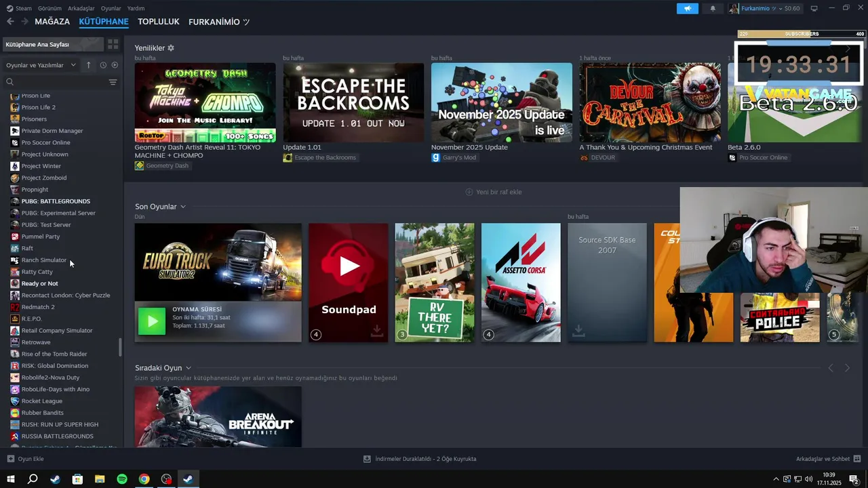Viewport: 868px width, 488px height.
Task: Expand the Oyunlar ve Yazılımlar dropdown
Action: 73,65
